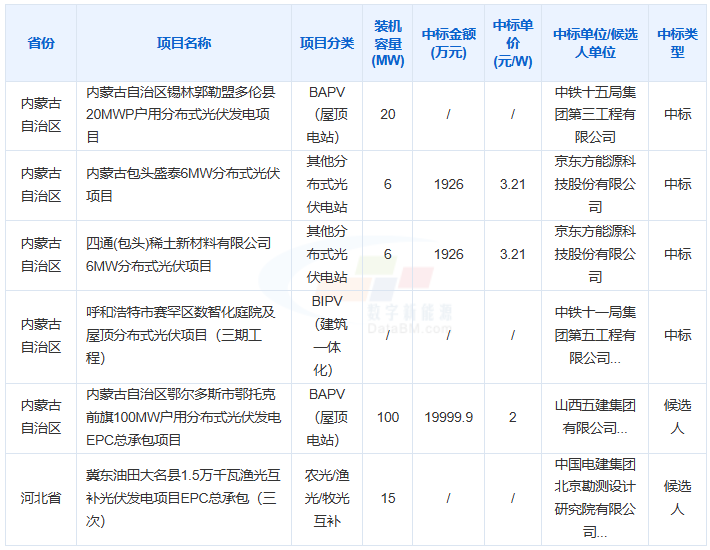Click the 项目分类 column header
This screenshot has height=550, width=710.
click(327, 43)
